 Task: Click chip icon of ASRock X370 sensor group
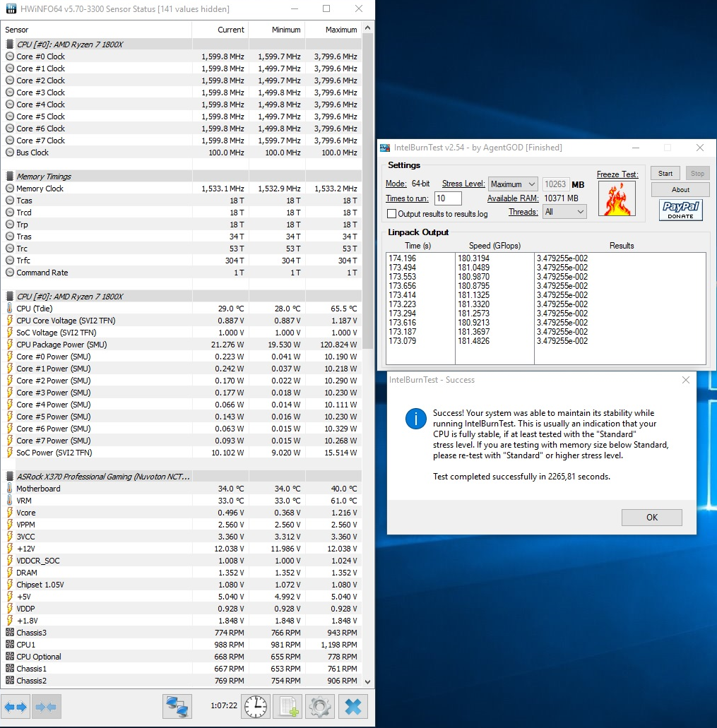coord(10,477)
